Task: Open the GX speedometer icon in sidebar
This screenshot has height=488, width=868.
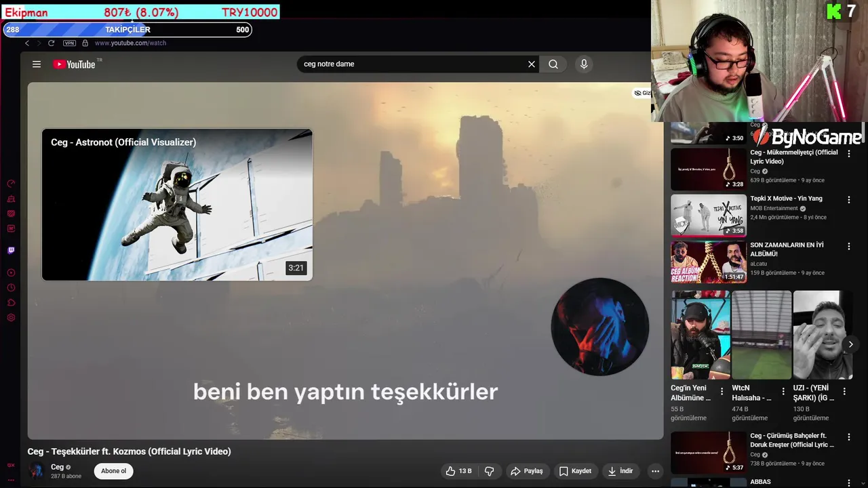Action: (11, 184)
